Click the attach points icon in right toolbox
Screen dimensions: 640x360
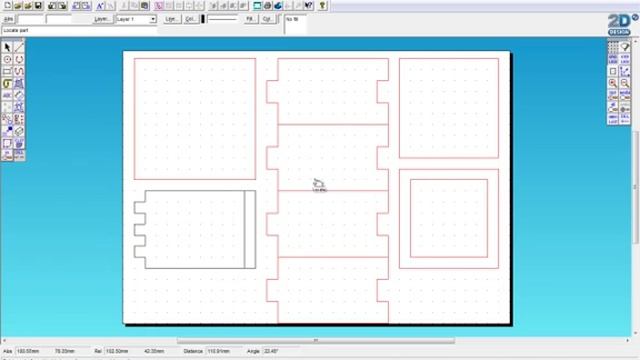(625, 71)
